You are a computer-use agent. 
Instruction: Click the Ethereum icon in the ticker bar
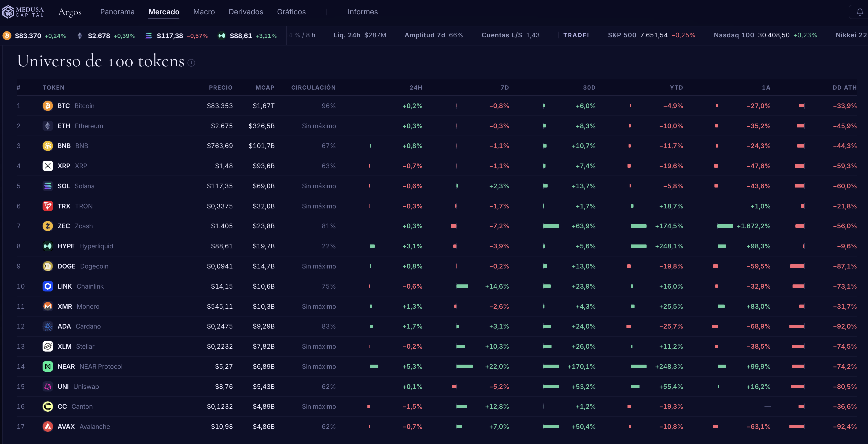(x=80, y=36)
